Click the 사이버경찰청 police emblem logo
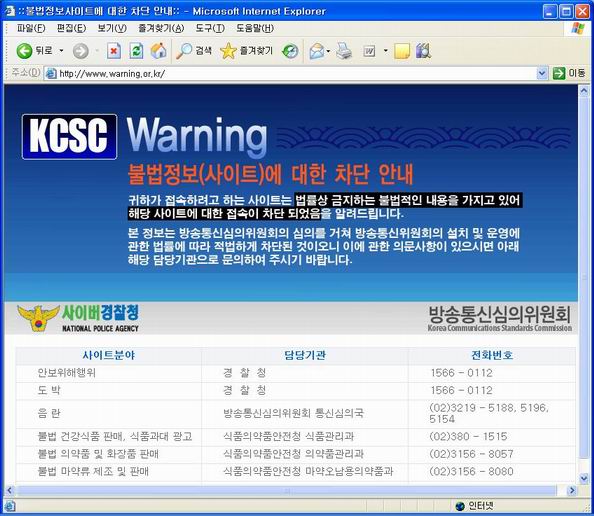This screenshot has width=594, height=516. click(78, 318)
